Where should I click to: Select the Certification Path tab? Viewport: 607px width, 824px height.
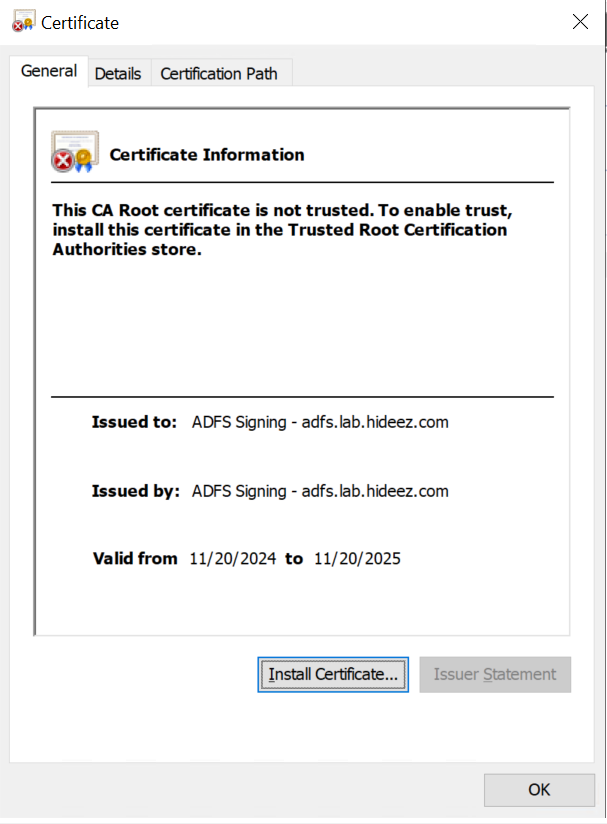pos(220,74)
